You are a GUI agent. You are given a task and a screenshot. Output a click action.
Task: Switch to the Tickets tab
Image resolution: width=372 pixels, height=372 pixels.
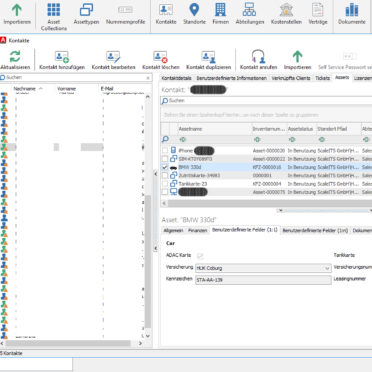pyautogui.click(x=322, y=78)
